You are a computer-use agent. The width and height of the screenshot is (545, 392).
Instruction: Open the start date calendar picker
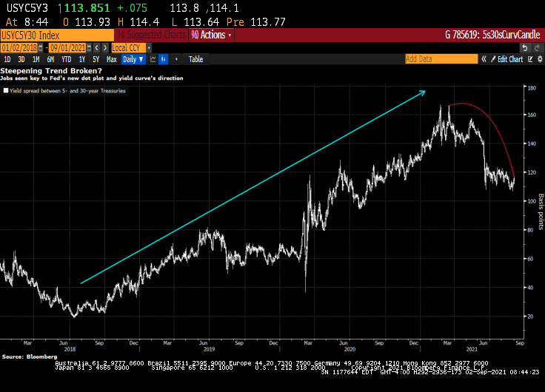point(41,47)
